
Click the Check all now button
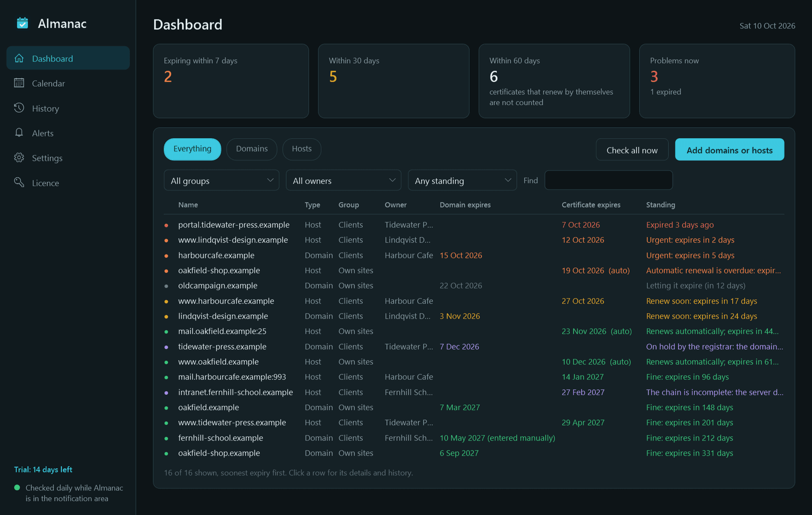(x=632, y=150)
